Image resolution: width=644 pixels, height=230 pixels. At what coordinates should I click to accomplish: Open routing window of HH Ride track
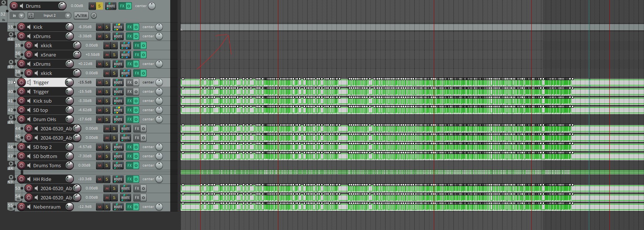(118, 179)
